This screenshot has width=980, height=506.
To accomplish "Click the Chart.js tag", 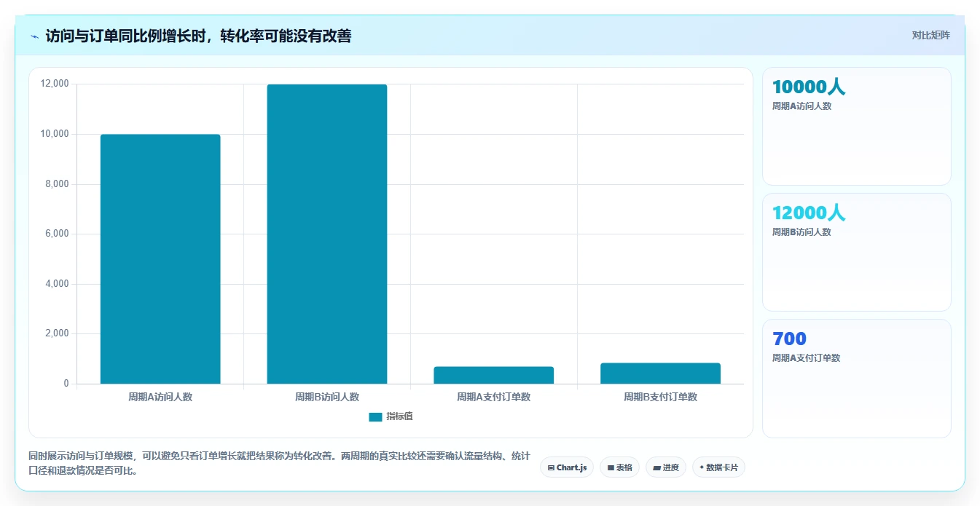I will click(567, 467).
